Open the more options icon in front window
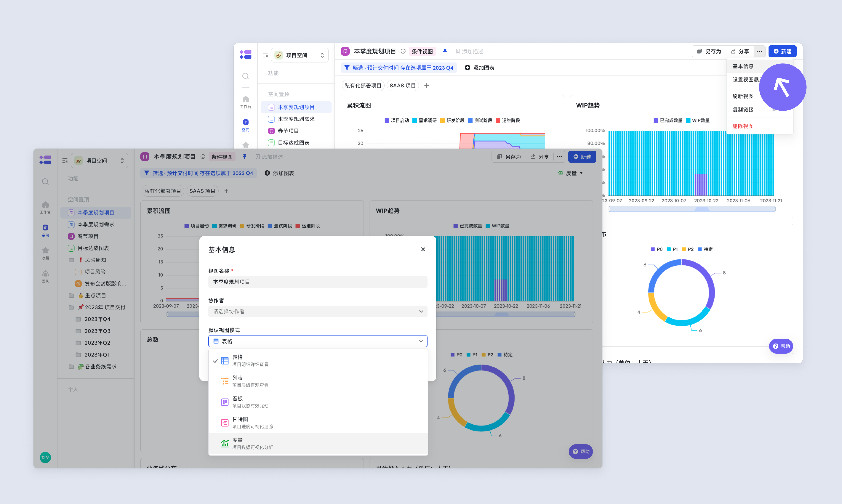The width and height of the screenshot is (842, 504). point(559,157)
